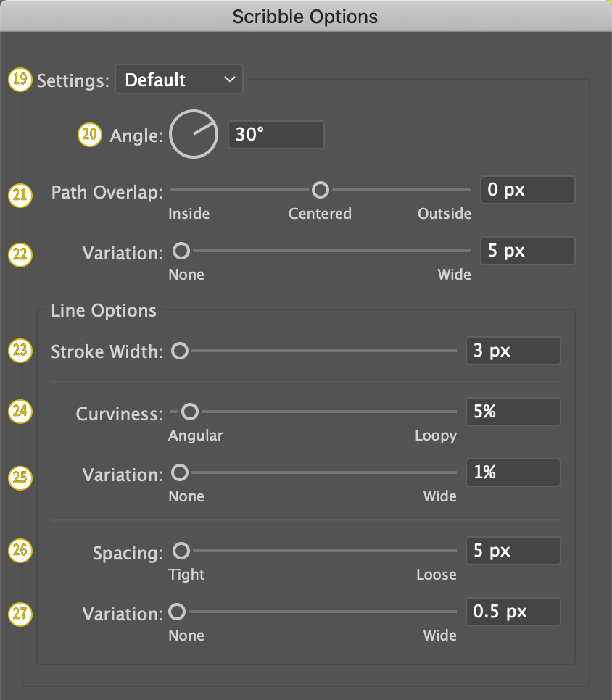The width and height of the screenshot is (612, 700).
Task: Click the Curviness slider handle
Action: pyautogui.click(x=189, y=412)
